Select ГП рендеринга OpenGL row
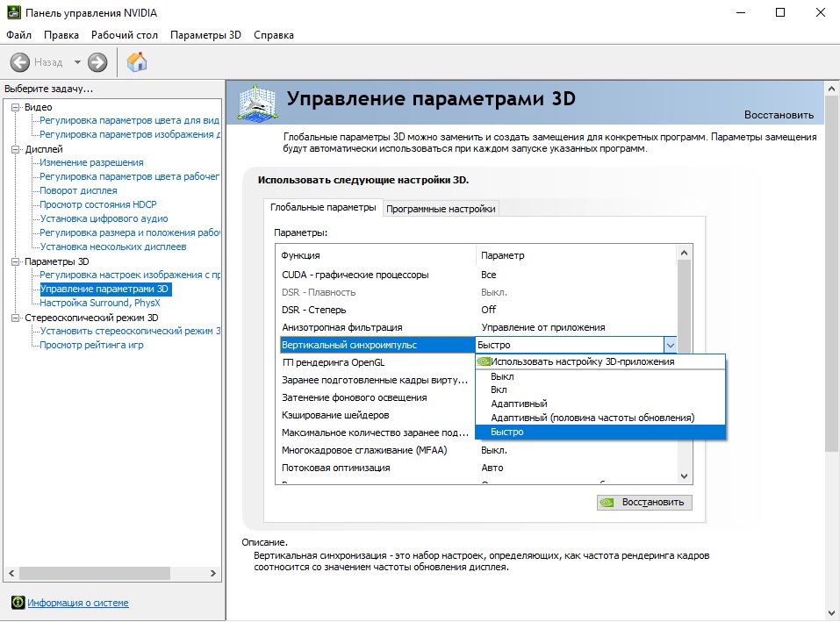Screen dimensions: 840x622 377,362
